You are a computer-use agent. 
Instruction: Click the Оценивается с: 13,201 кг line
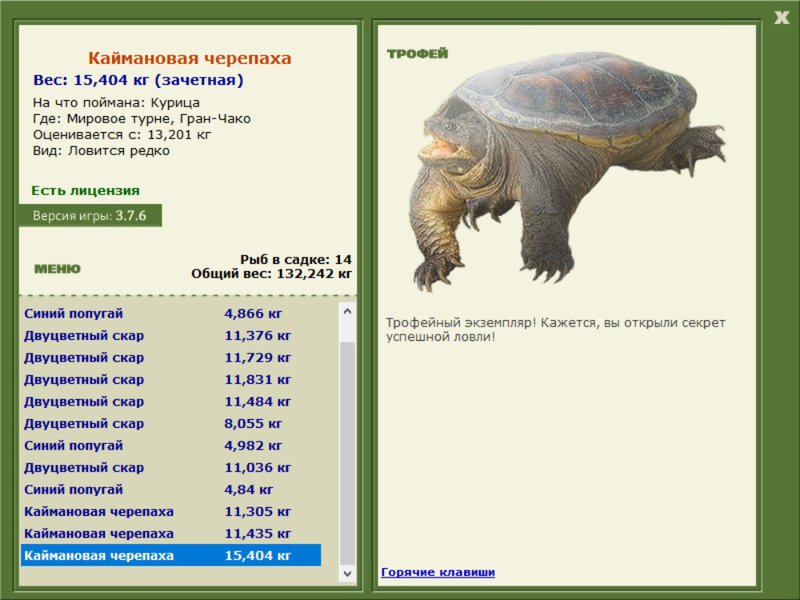coord(122,135)
